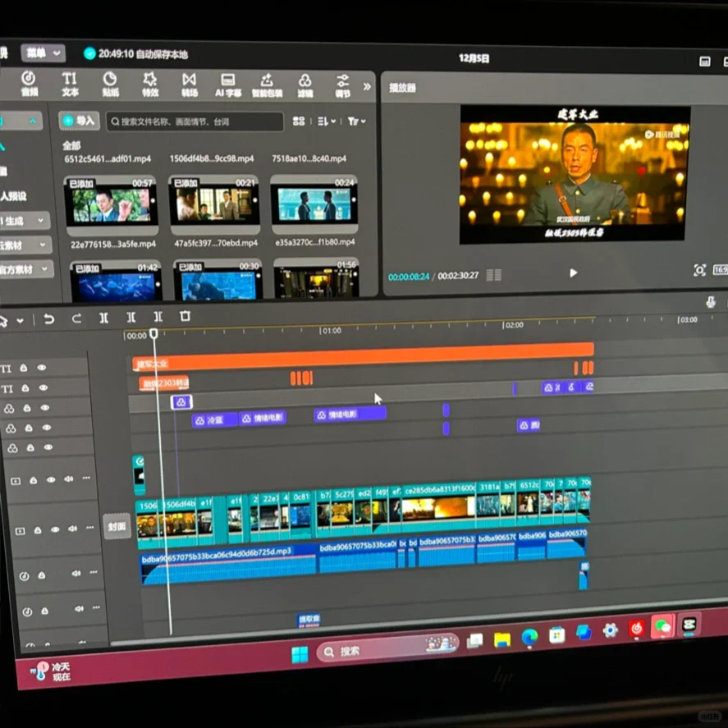This screenshot has height=728, width=728.
Task: Click the microphone voiceover record icon
Action: [x=711, y=302]
